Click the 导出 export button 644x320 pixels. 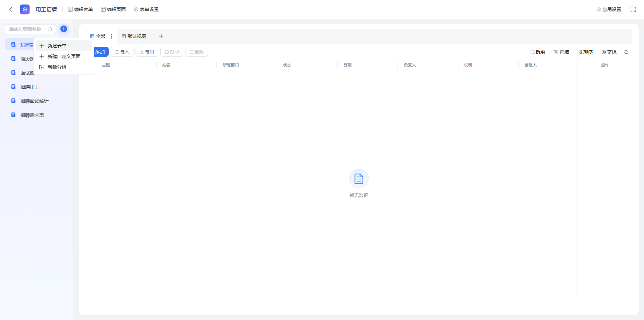(147, 52)
